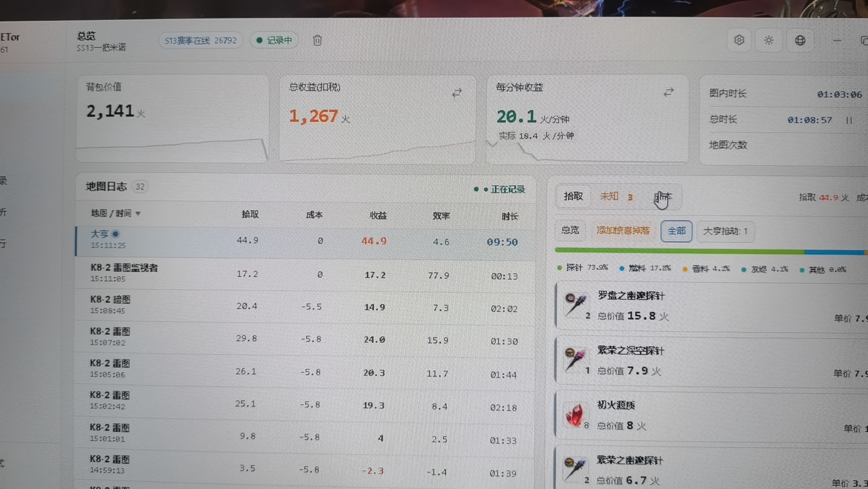This screenshot has height=489, width=868.
Task: Toggle the 全部 filter chip
Action: (x=676, y=231)
